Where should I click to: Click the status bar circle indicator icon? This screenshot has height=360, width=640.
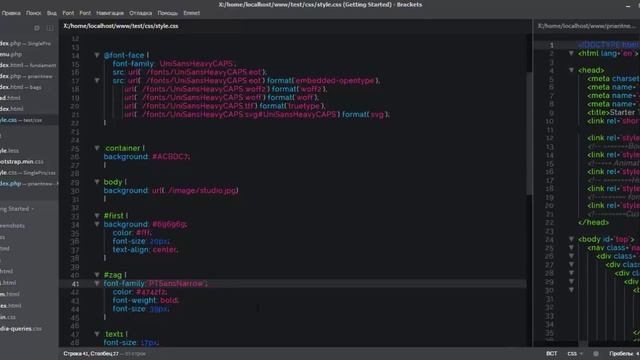click(596, 353)
